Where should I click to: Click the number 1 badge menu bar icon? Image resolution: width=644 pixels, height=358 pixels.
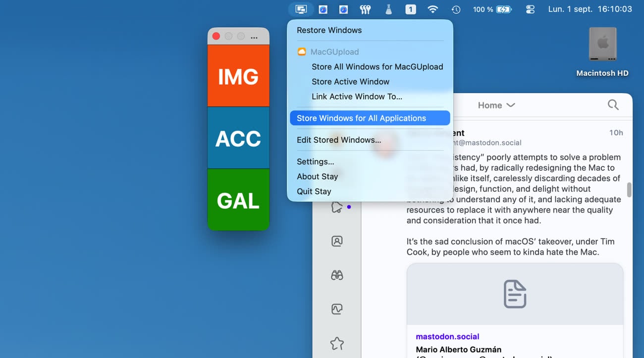411,9
